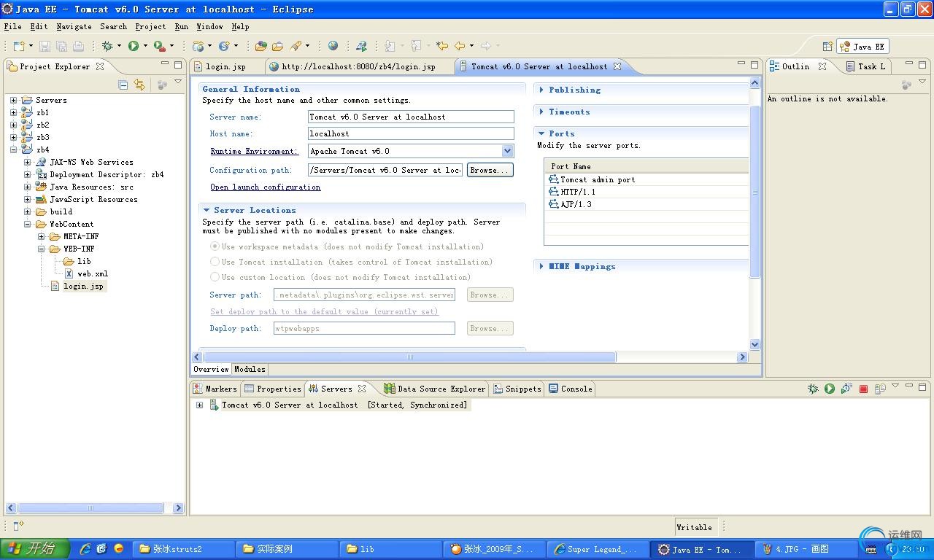Click the Debug bug icon in main toolbar
The height and width of the screenshot is (560, 934).
107,46
